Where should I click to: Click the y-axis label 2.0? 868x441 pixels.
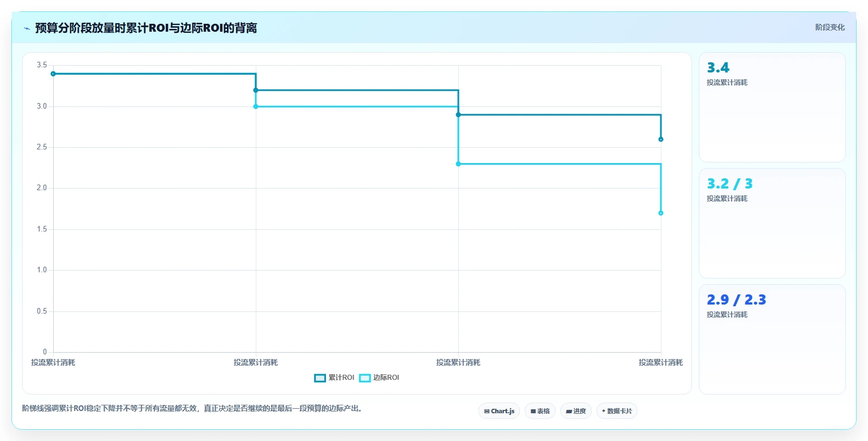42,188
